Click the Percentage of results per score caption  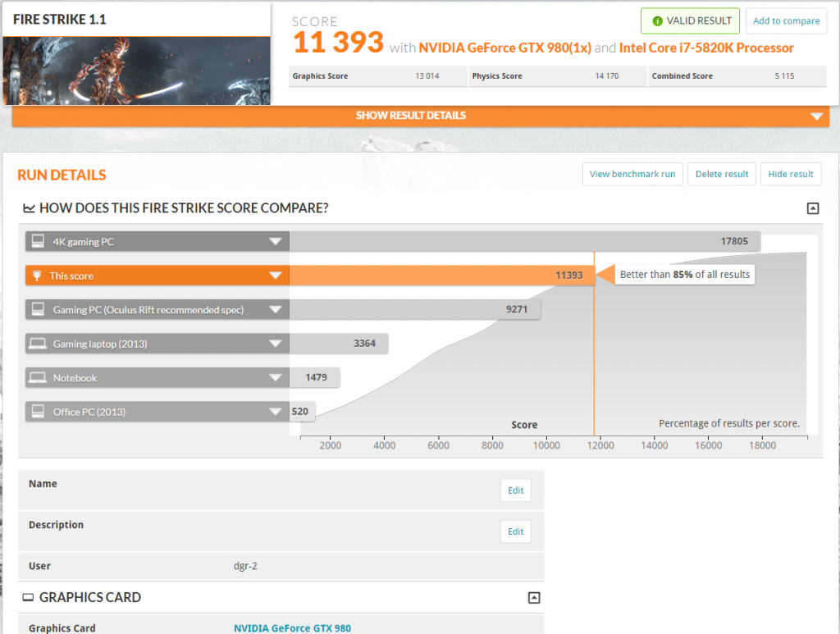pyautogui.click(x=729, y=423)
